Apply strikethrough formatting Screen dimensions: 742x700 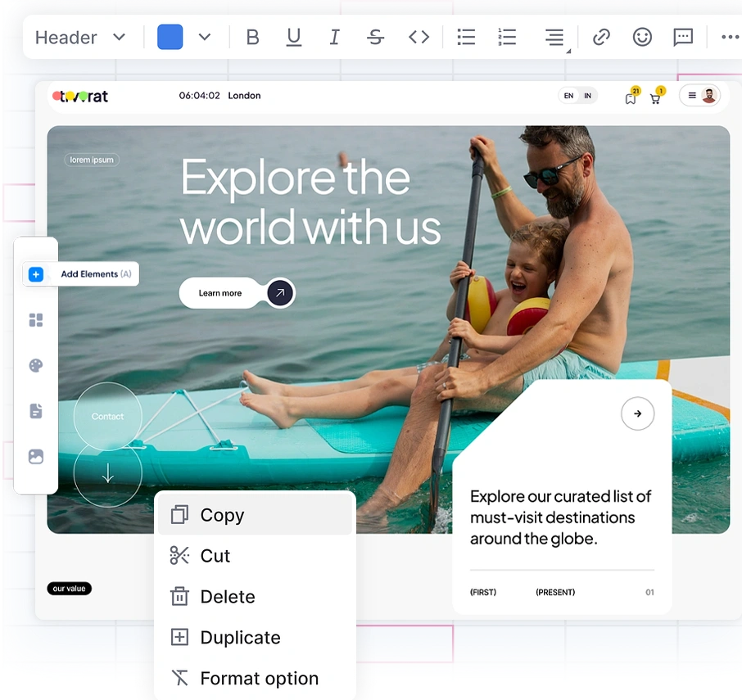click(x=375, y=38)
